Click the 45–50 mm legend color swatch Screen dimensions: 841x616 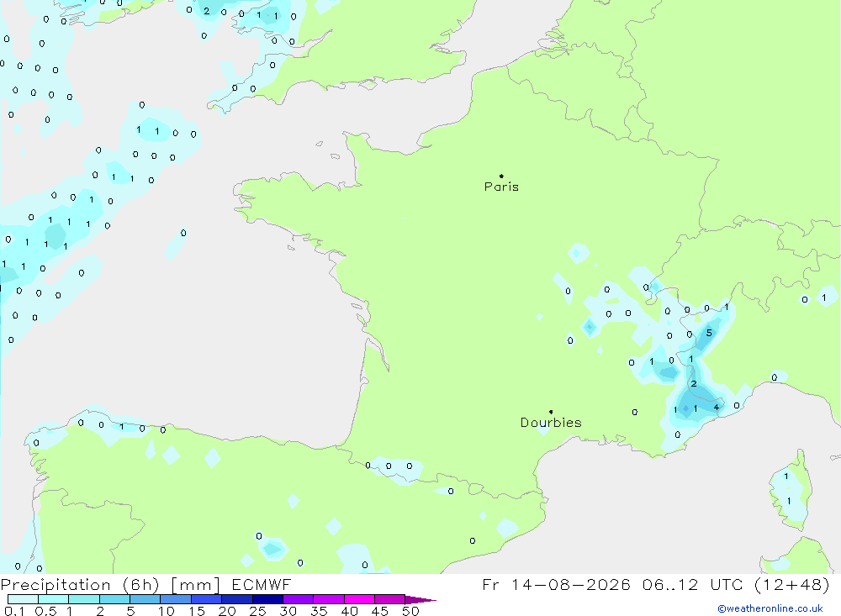point(390,599)
